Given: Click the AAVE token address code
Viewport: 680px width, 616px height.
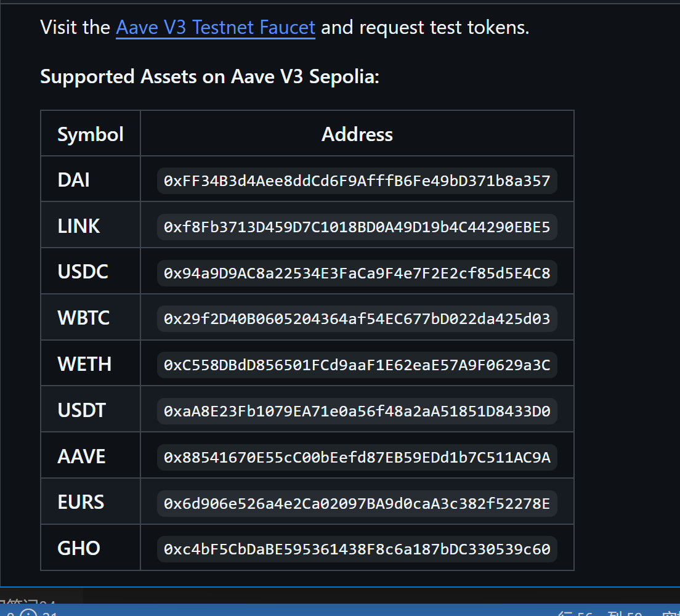Looking at the screenshot, I should 357,456.
